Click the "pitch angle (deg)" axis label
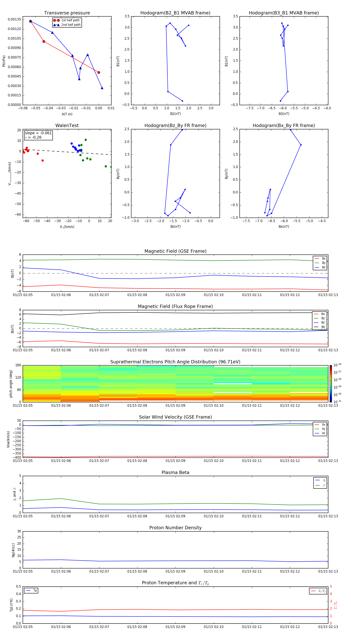This screenshot has width=351, height=644. (x=11, y=384)
